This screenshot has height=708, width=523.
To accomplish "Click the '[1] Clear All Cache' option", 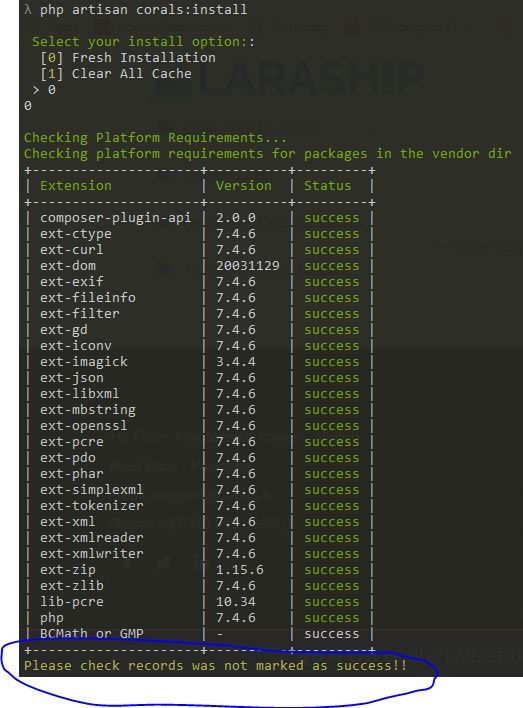I will [116, 74].
